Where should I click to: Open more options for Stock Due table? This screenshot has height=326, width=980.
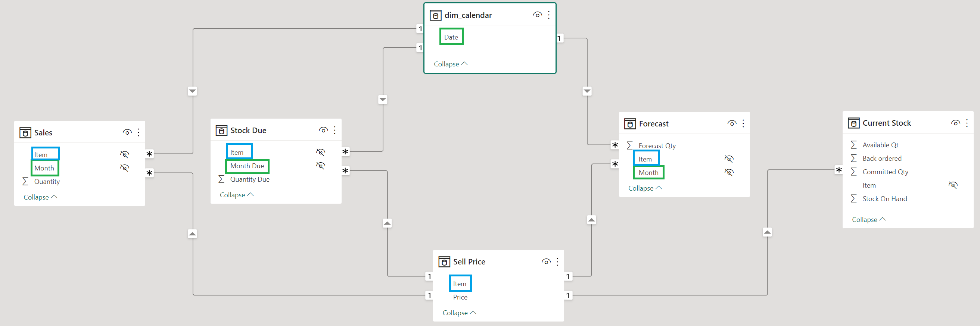pyautogui.click(x=335, y=130)
